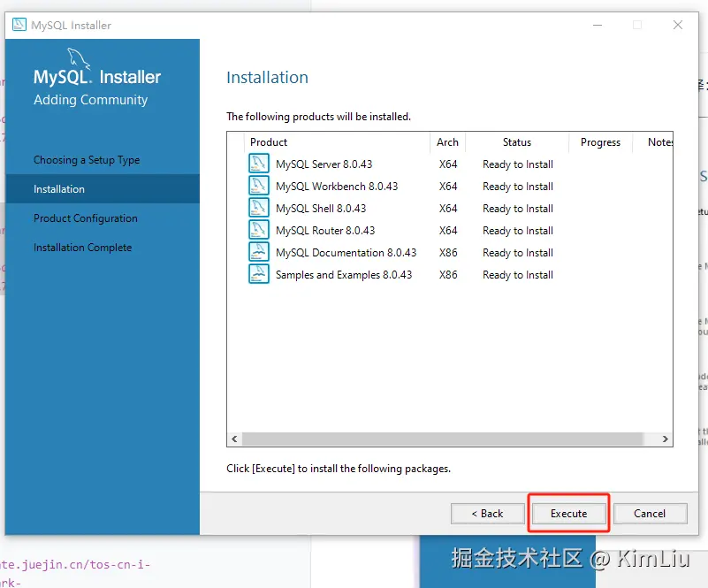Select the MySQL Workbench 8.0.43 row text
This screenshot has width=708, height=588.
tap(337, 186)
